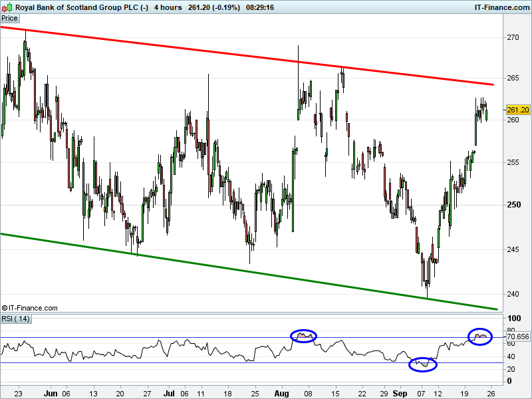532x399 pixels.
Task: Click the 08:29:16 time readout
Action: point(260,7)
